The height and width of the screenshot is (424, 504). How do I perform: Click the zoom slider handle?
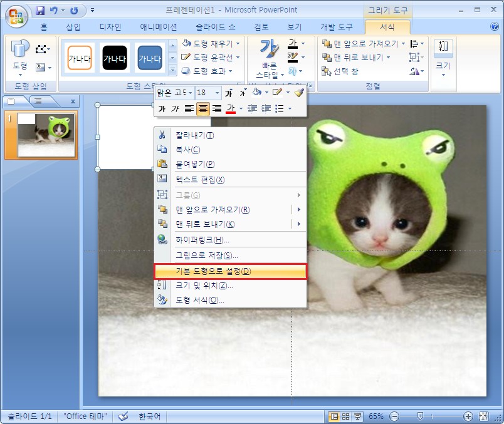coord(420,416)
